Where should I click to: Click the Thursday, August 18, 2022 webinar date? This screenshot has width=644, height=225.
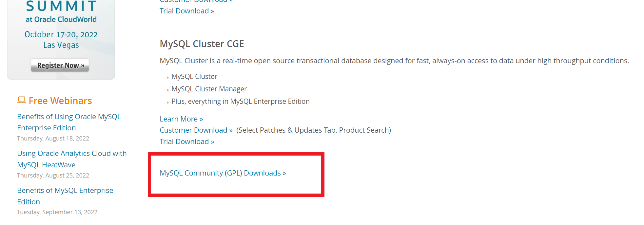pos(53,139)
